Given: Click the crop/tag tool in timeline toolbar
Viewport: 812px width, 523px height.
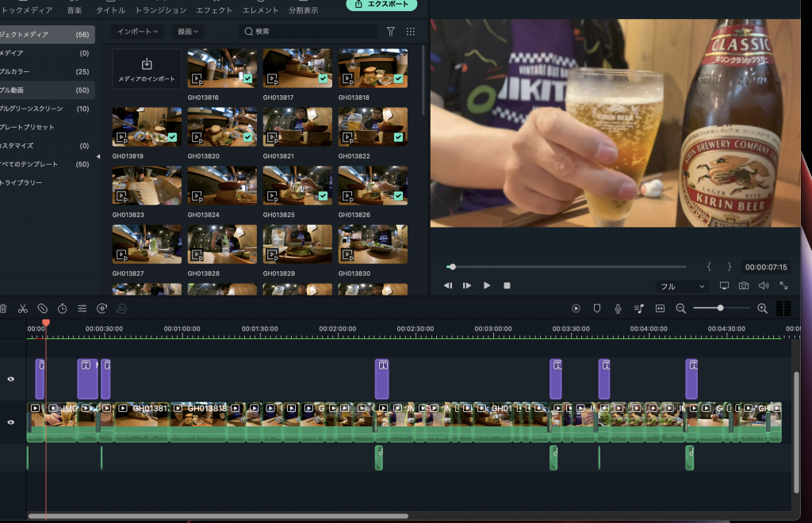Looking at the screenshot, I should coord(43,309).
